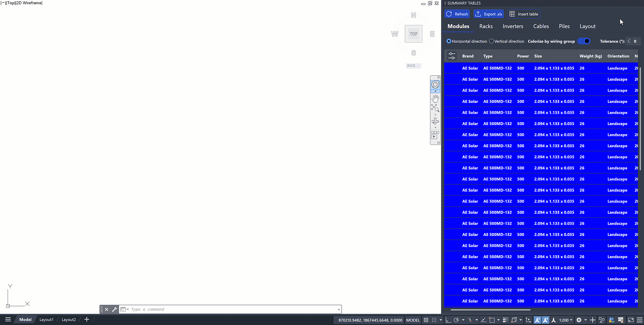The image size is (644, 325).
Task: Expand object snap options arrow
Action: 498,320
